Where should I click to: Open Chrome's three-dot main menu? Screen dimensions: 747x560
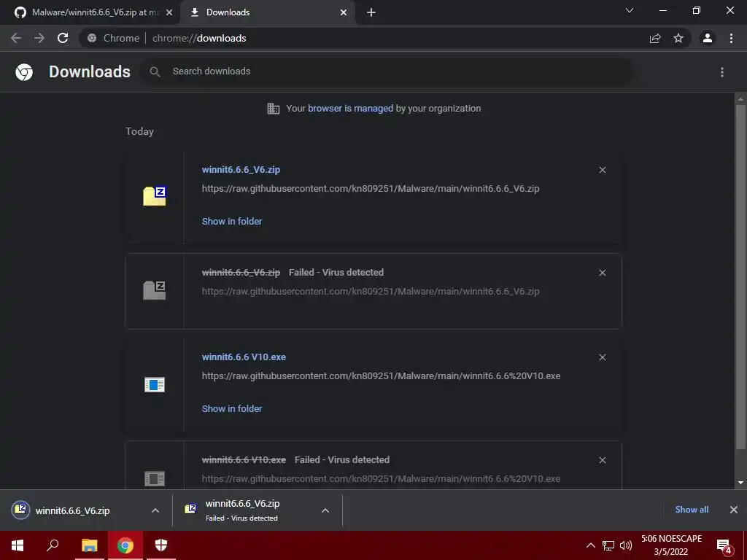click(x=731, y=38)
